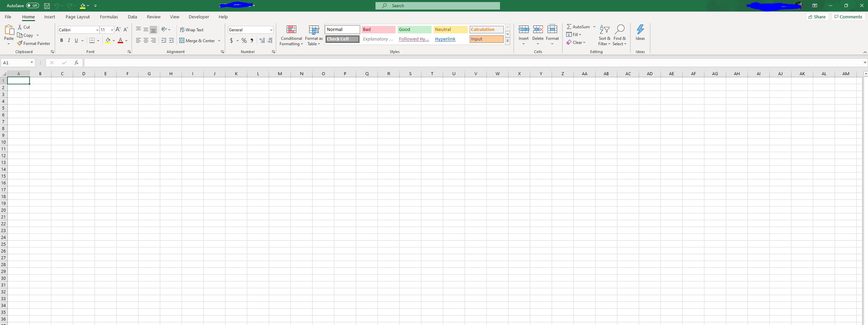This screenshot has width=868, height=325.
Task: Switch to the Page Layout tab
Action: point(78,17)
